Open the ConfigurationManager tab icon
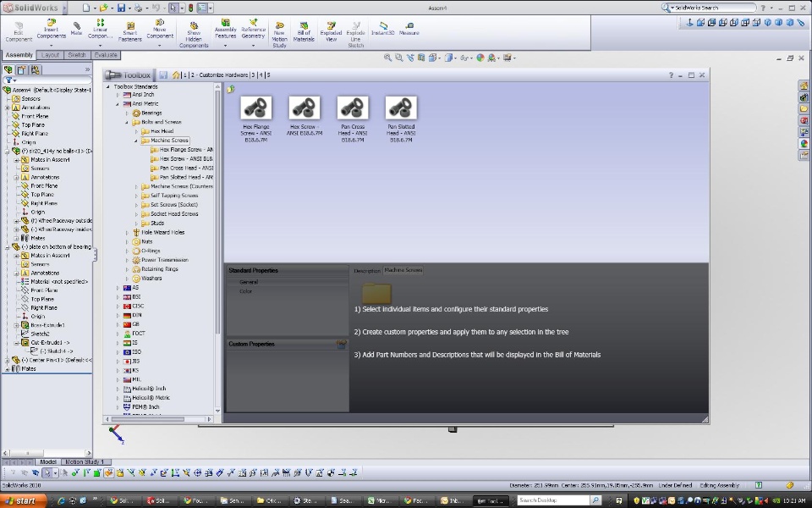Screen dimensions: 812x508 tap(36, 69)
